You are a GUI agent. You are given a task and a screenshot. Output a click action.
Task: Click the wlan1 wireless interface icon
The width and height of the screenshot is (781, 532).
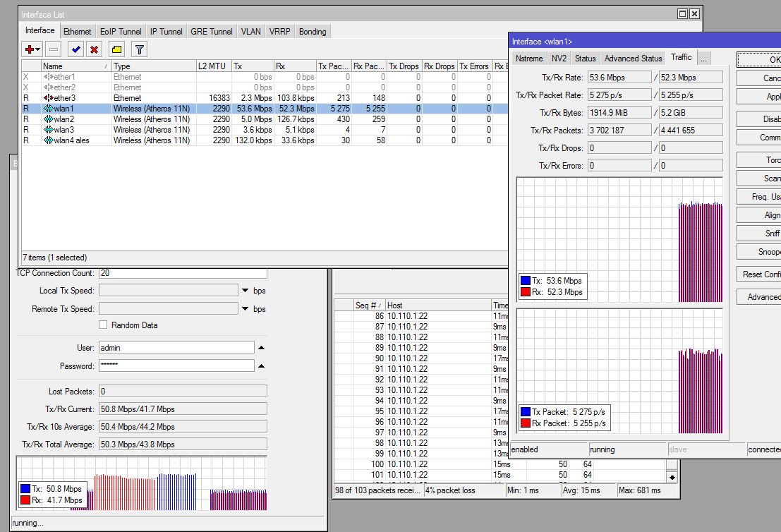(x=48, y=109)
